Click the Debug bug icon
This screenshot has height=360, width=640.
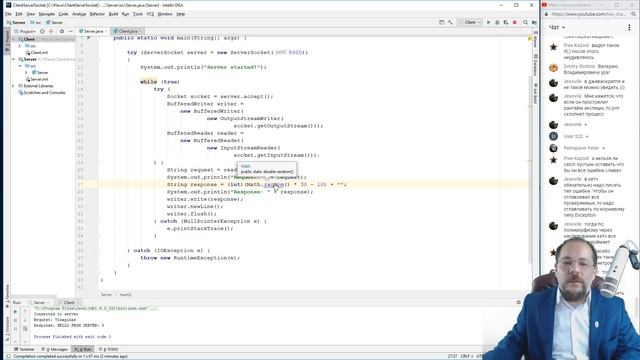click(497, 22)
